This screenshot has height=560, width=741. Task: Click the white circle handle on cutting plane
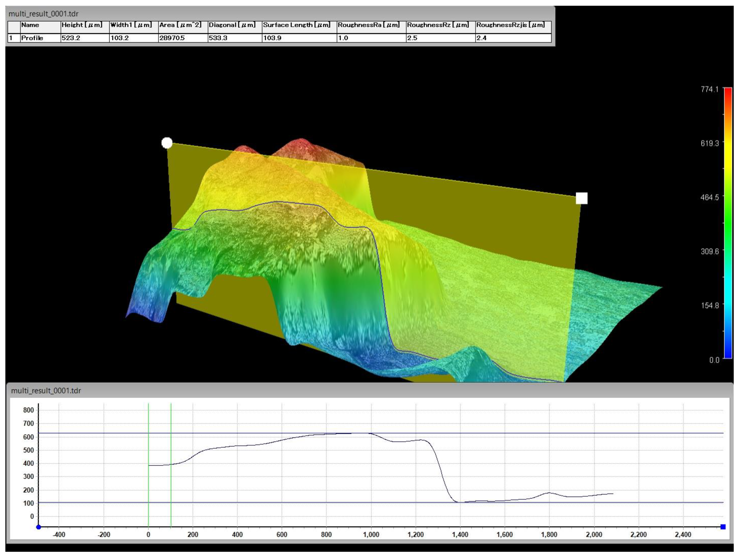tap(167, 143)
